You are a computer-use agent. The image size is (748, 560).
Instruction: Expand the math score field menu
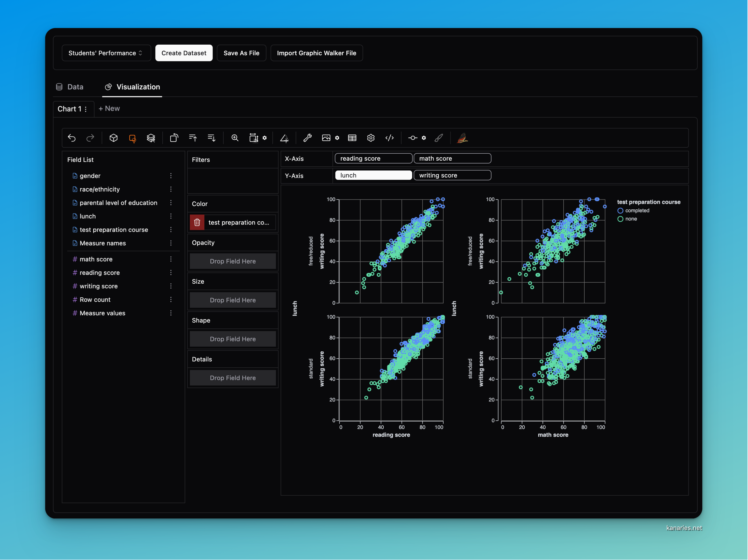171,259
